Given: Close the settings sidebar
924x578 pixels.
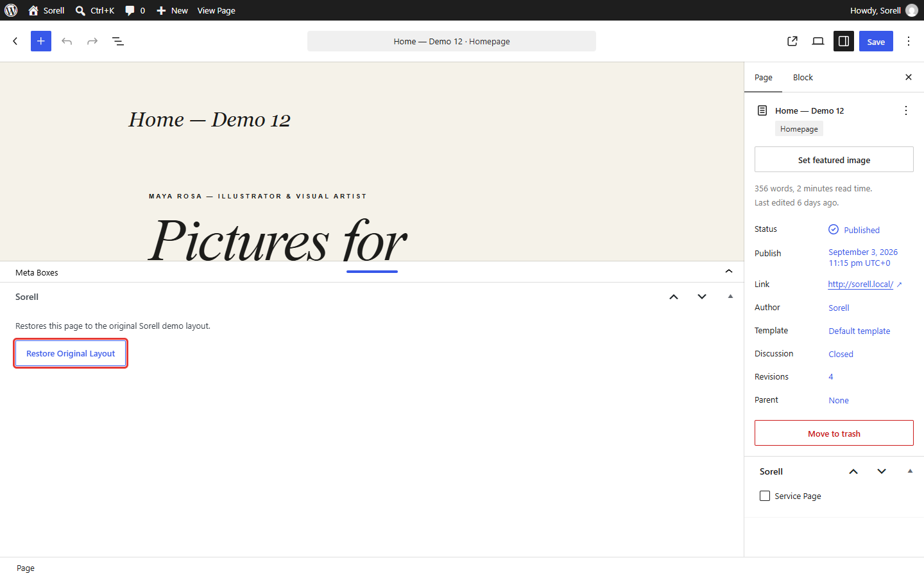Looking at the screenshot, I should (x=909, y=77).
